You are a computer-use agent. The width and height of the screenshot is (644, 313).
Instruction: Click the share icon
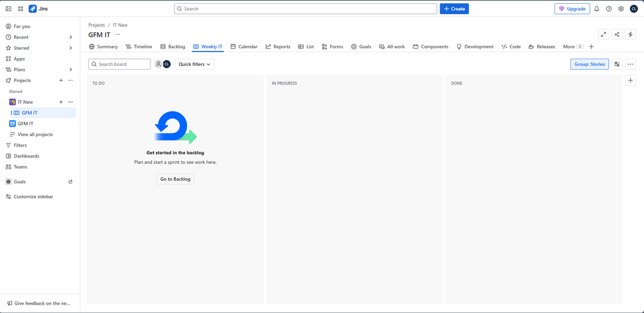tap(617, 35)
